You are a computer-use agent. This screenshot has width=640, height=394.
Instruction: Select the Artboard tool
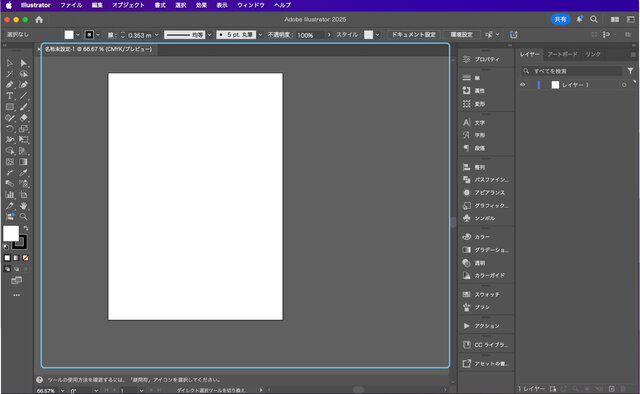24,195
